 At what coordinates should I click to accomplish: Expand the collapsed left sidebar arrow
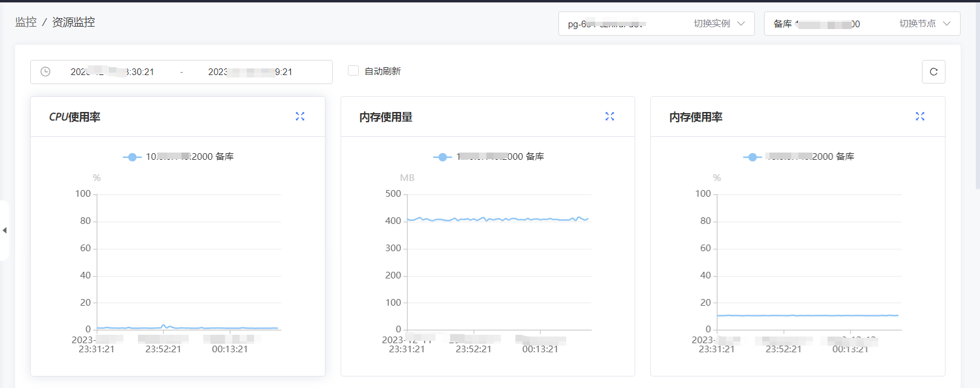pyautogui.click(x=4, y=230)
